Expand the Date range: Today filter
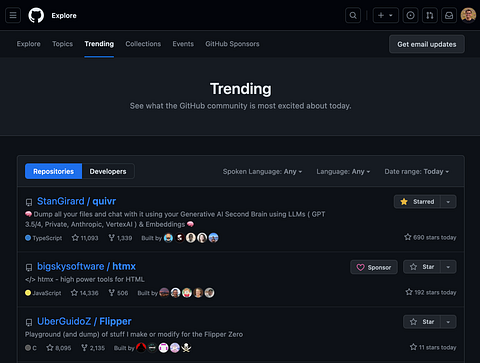The image size is (480, 363). [417, 172]
